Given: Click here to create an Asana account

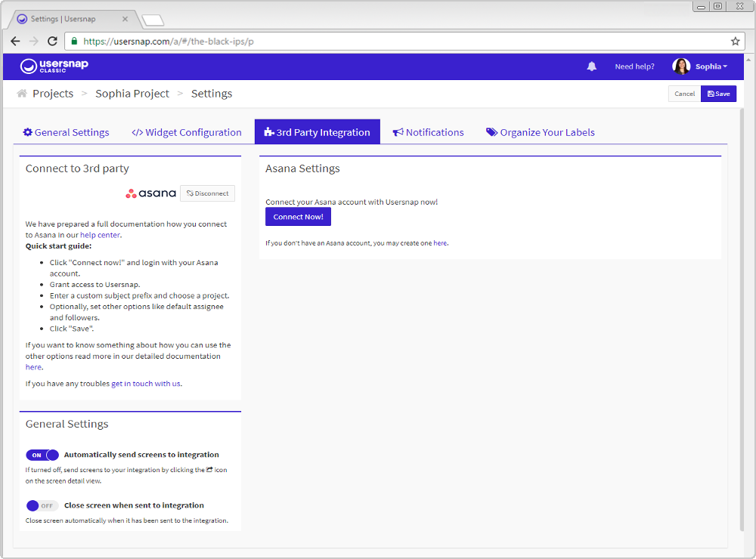Looking at the screenshot, I should coord(440,243).
